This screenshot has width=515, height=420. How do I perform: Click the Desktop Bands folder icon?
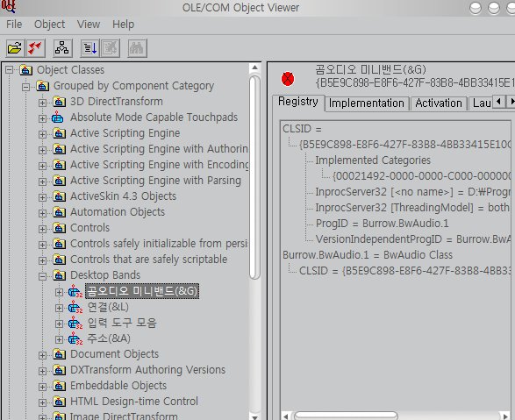(x=59, y=275)
